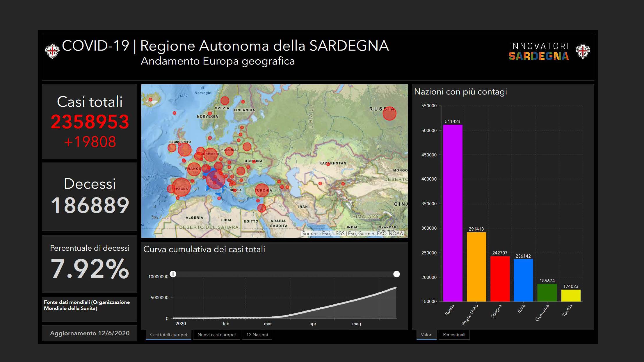Switch to Nuovi casi europei tab
This screenshot has height=362, width=644.
tap(216, 335)
